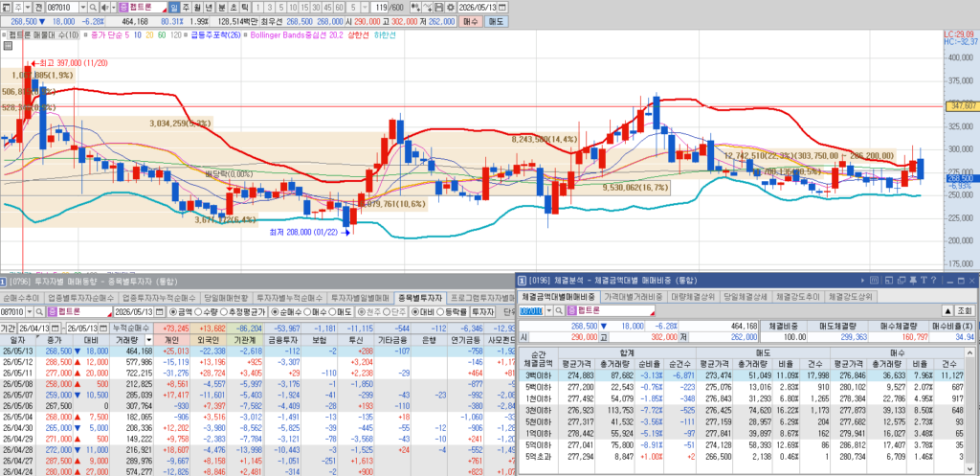Click the line-chart tool icon beside save
The image size is (980, 476).
point(428,7)
